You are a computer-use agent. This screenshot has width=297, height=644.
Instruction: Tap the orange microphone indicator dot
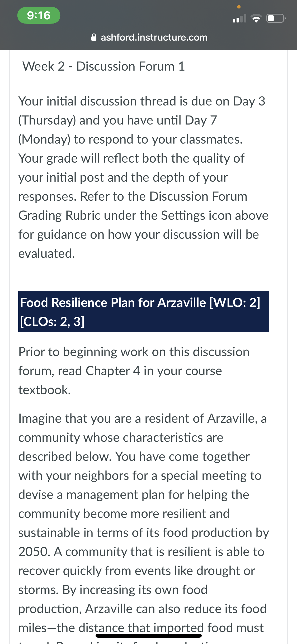[239, 7]
